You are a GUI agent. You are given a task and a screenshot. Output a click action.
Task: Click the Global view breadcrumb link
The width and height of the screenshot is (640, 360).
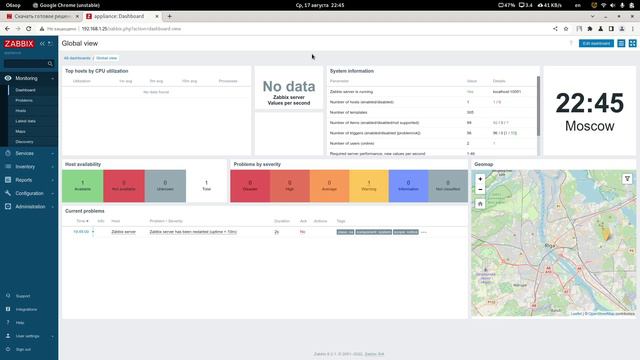click(107, 58)
